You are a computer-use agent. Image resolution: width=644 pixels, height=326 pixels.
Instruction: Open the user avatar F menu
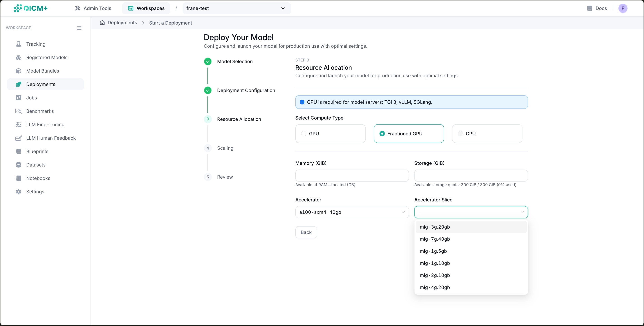coord(623,8)
